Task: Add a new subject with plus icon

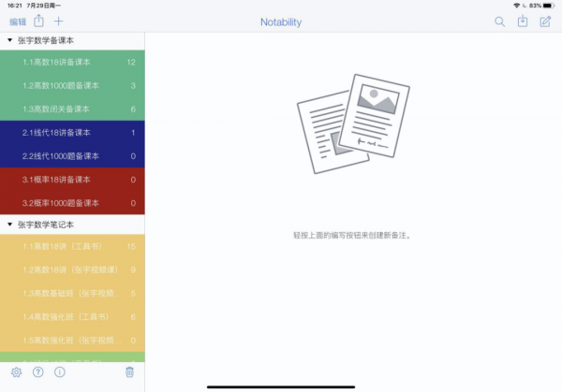Action: pos(58,22)
